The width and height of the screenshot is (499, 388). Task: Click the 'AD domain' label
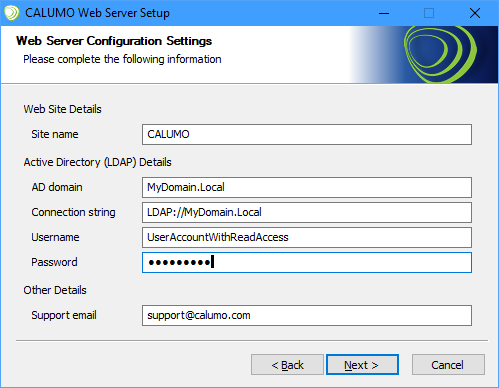(x=57, y=187)
